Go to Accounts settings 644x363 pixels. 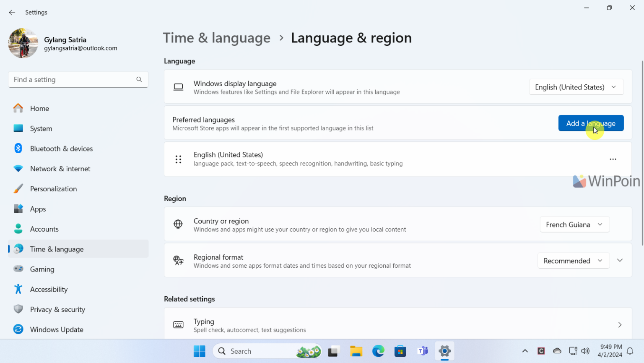pyautogui.click(x=78, y=229)
